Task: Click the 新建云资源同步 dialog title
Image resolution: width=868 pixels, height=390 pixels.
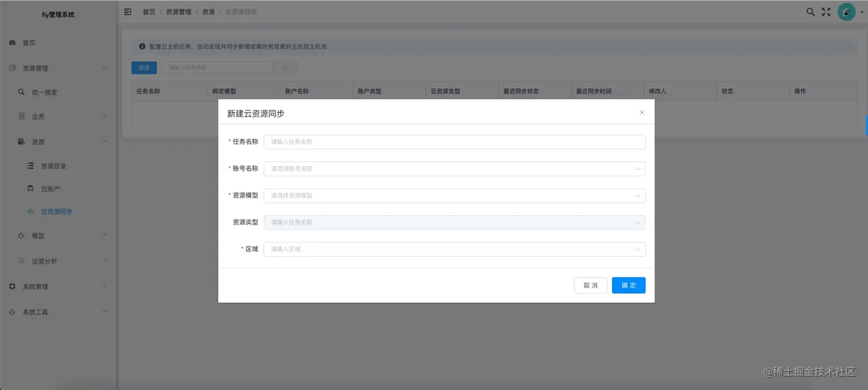Action: coord(255,114)
